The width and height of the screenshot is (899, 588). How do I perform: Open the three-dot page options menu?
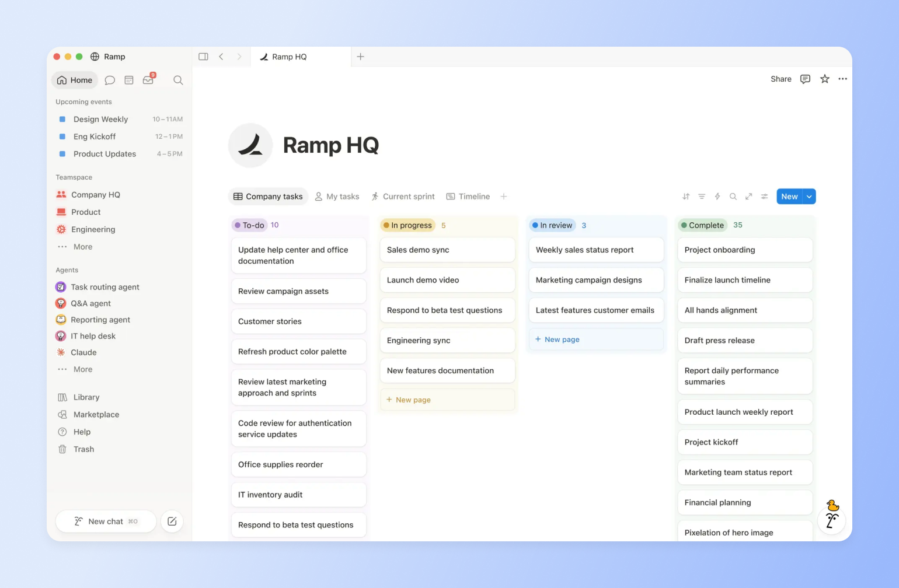tap(842, 79)
